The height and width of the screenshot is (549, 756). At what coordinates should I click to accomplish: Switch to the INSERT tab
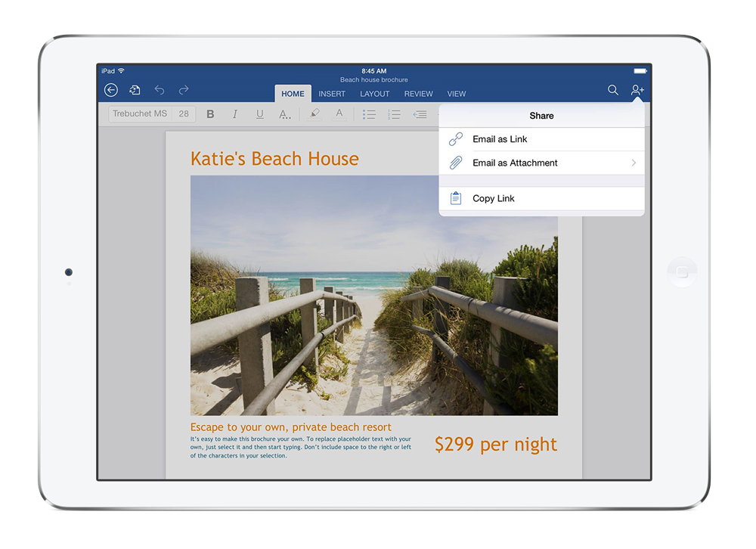tap(332, 94)
